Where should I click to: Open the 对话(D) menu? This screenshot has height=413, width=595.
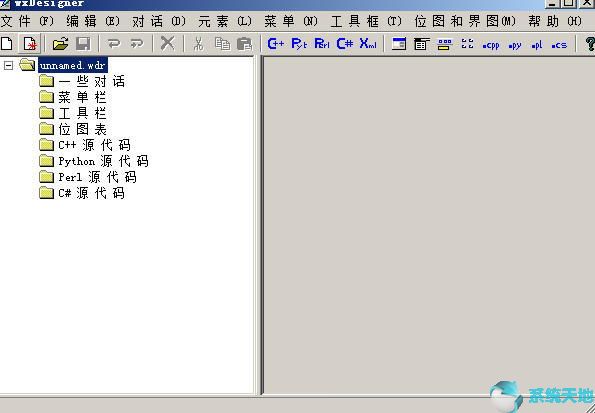[159, 21]
